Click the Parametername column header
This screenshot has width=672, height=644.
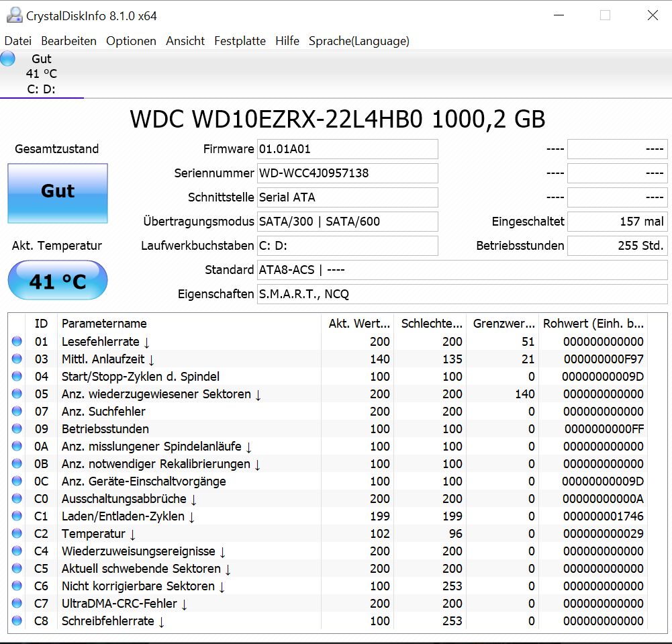coord(189,324)
